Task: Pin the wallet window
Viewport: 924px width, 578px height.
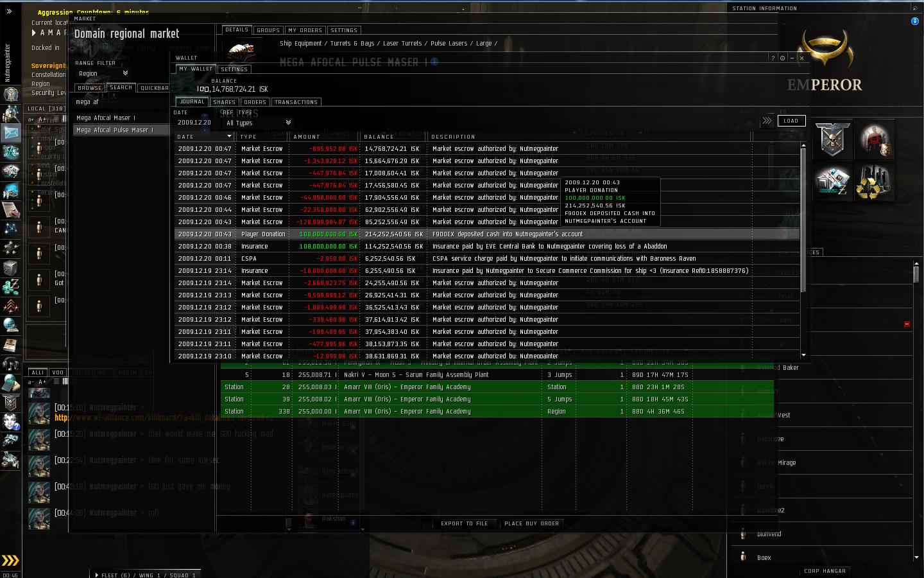Action: [782, 58]
